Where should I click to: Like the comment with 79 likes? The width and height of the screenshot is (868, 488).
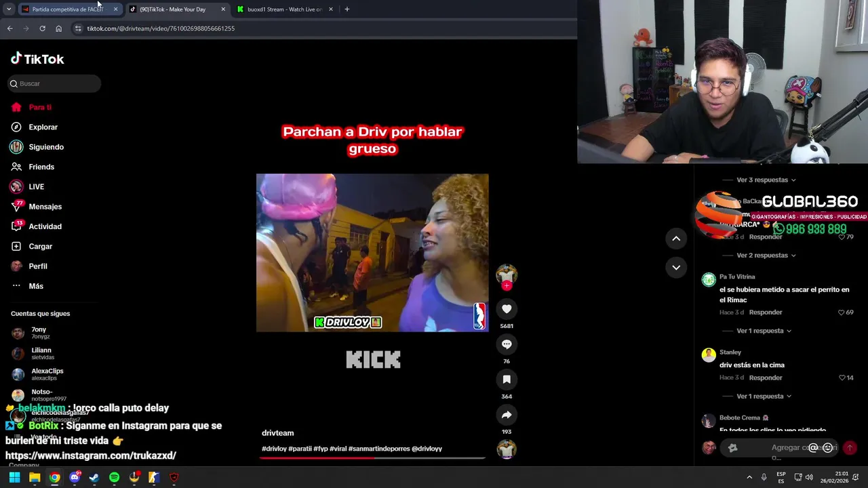tap(842, 237)
